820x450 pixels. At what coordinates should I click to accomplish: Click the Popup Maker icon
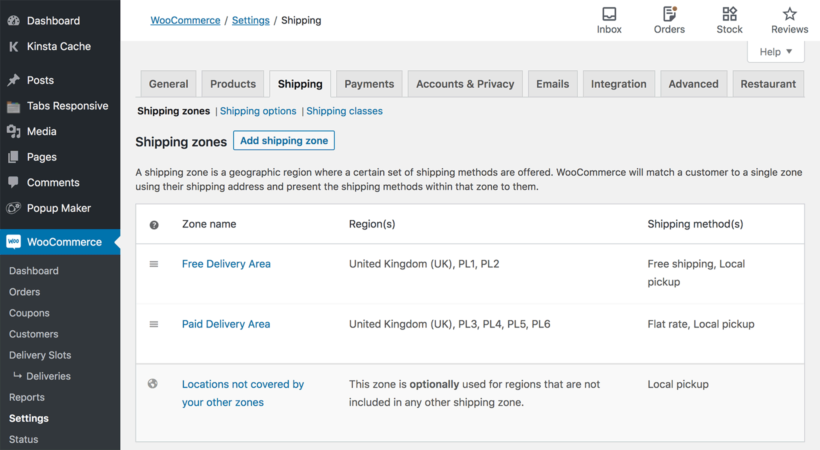point(14,208)
